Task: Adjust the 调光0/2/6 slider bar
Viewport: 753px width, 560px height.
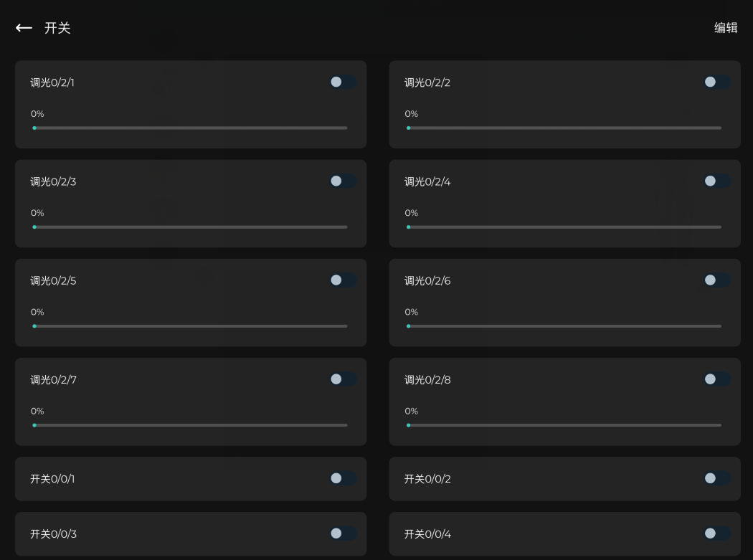Action: click(564, 326)
